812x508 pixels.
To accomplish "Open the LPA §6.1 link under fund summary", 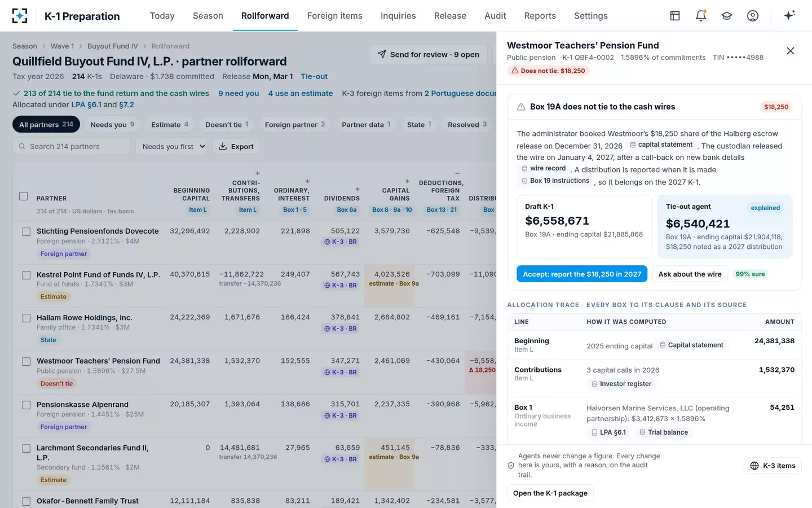I will coord(86,105).
